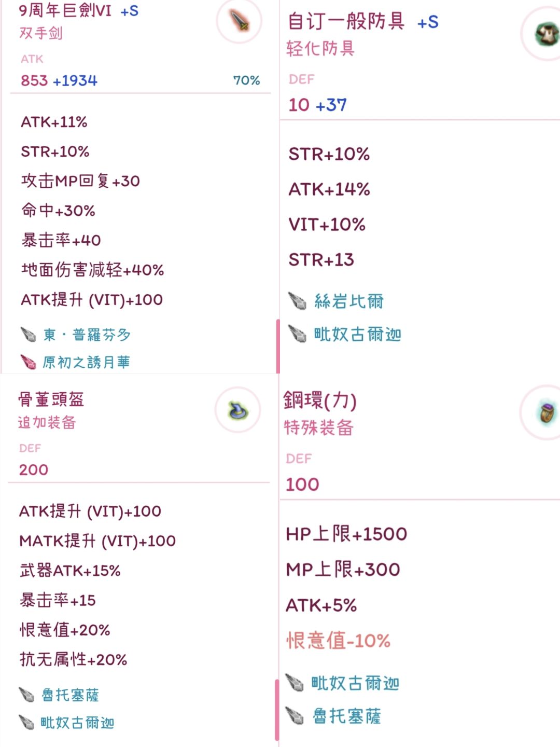This screenshot has height=747, width=560.
Task: Tap the two-handed sword weapon icon
Action: click(x=239, y=21)
